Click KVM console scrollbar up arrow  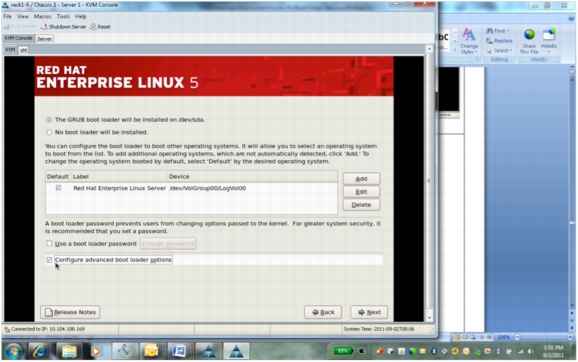point(429,49)
